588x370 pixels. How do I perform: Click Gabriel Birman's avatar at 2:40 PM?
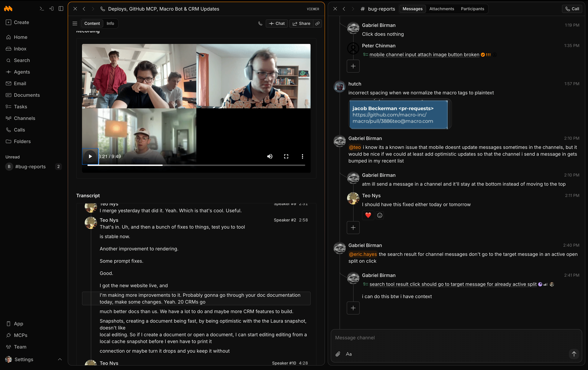340,248
